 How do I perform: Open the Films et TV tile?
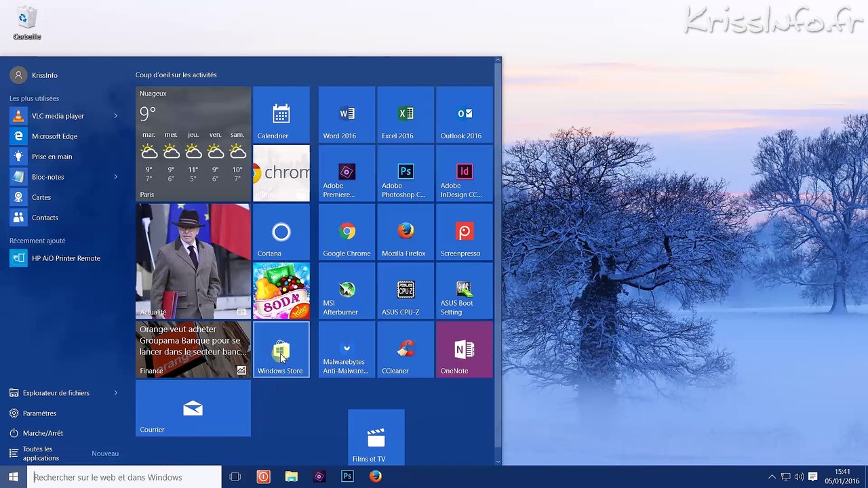coord(376,437)
